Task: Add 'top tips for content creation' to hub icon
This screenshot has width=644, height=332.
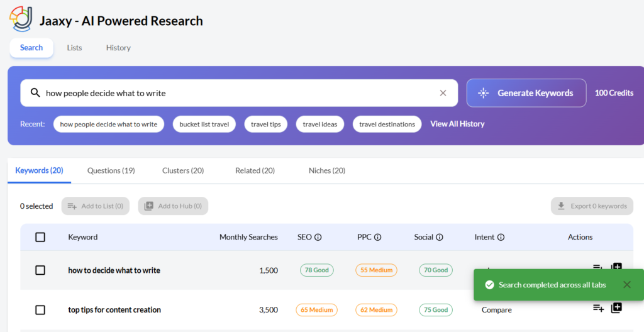Action: click(616, 307)
